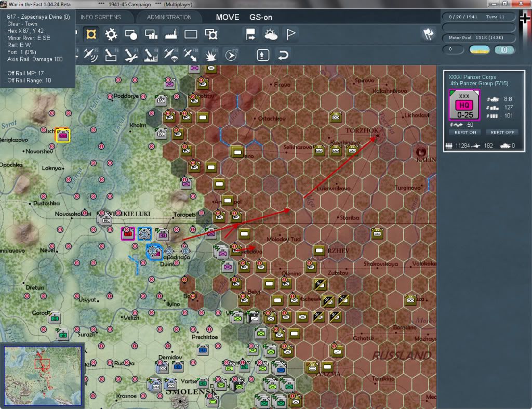The image size is (532, 409).
Task: Click the boxed up-arrow icon
Action: [263, 55]
